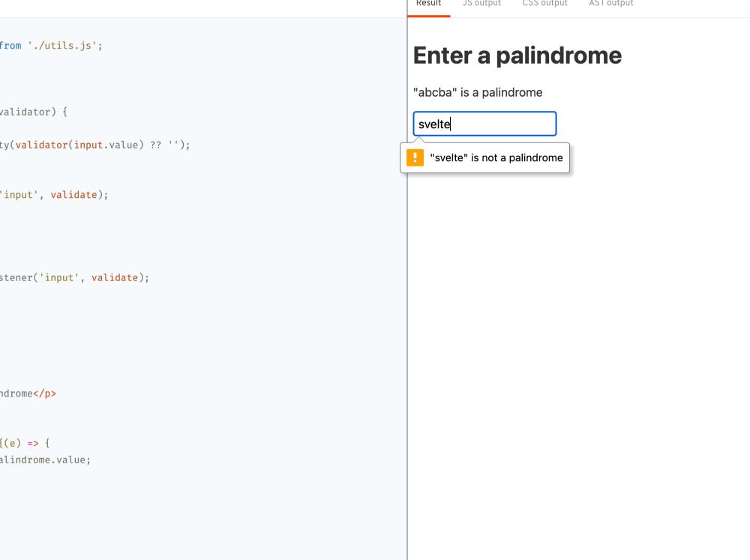Viewport: 750px width, 560px height.
Task: Click the stener('input', validate); code line
Action: click(x=74, y=278)
